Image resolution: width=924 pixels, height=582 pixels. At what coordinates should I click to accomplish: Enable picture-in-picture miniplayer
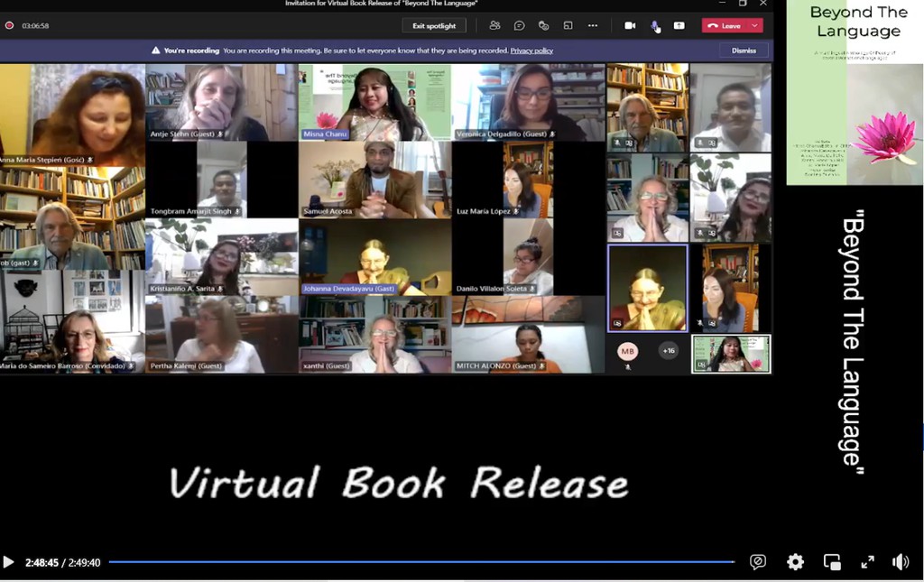(x=832, y=562)
